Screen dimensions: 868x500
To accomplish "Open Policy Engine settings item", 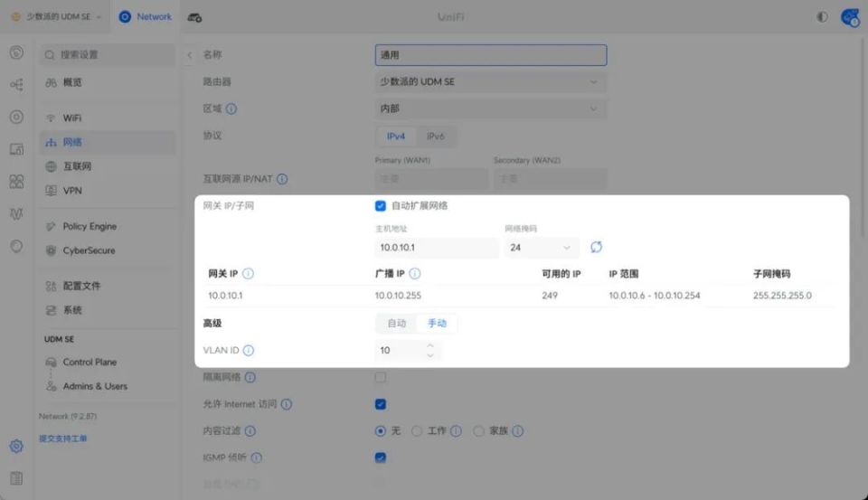I will (x=108, y=226).
